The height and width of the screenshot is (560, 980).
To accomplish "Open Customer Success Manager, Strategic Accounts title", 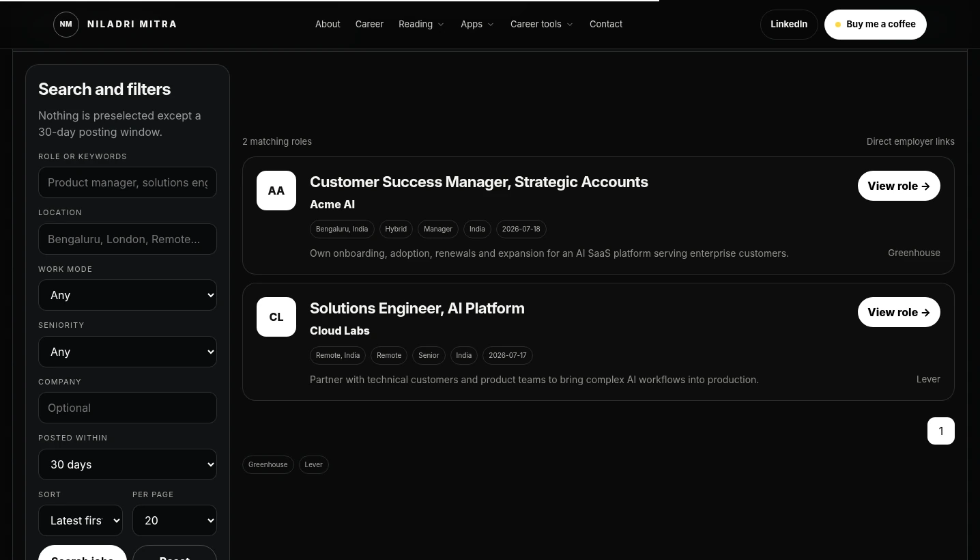I will (479, 182).
